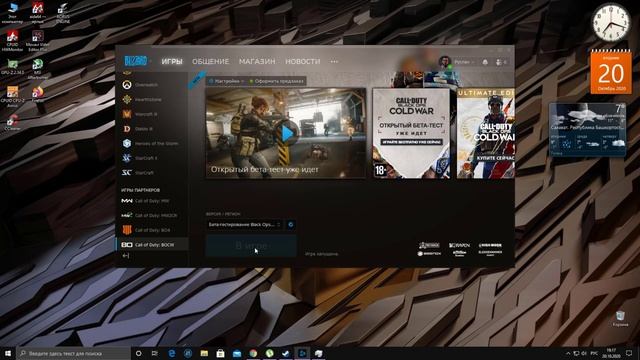Click the taskbar search input field
The width and height of the screenshot is (640, 360).
(x=74, y=353)
